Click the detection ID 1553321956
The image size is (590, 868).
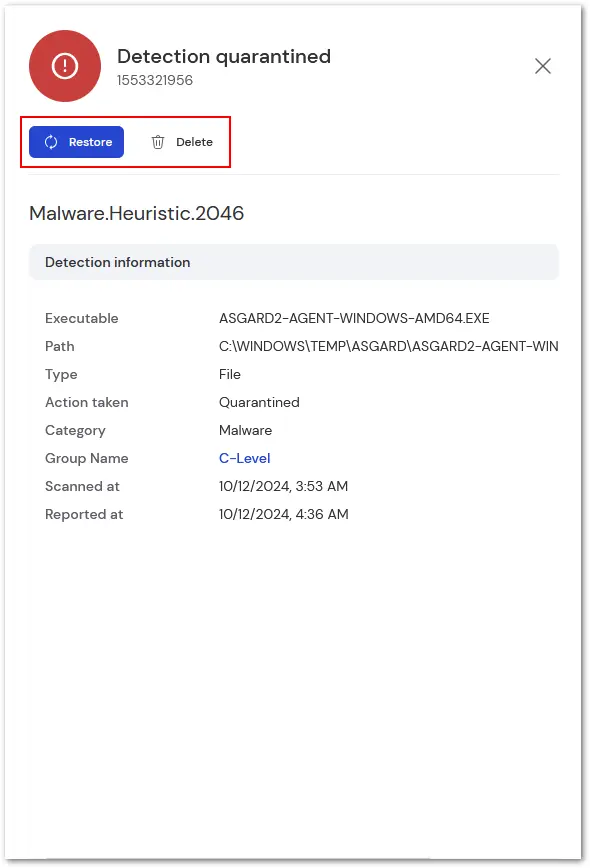155,80
